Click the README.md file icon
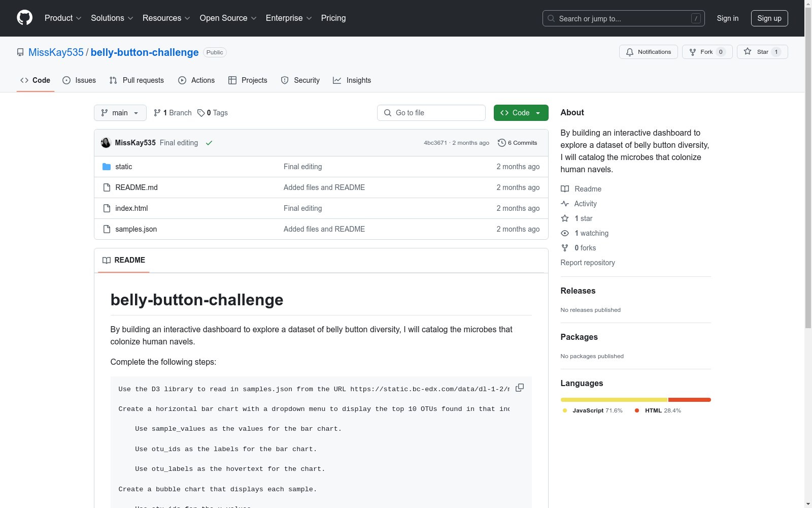Image resolution: width=812 pixels, height=508 pixels. click(x=107, y=187)
